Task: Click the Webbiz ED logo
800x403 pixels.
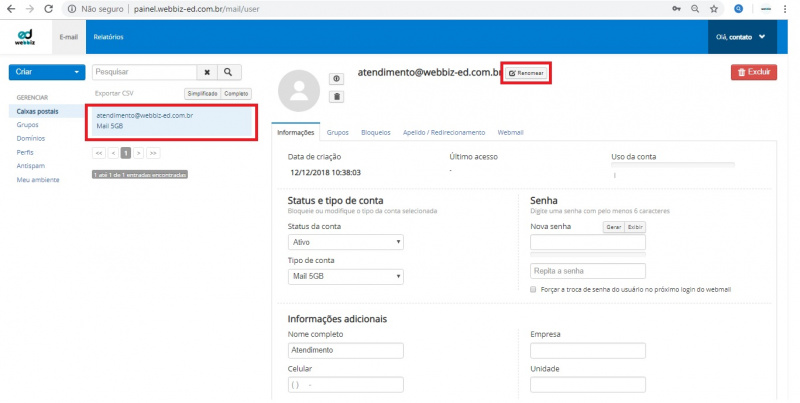Action: [x=26, y=37]
